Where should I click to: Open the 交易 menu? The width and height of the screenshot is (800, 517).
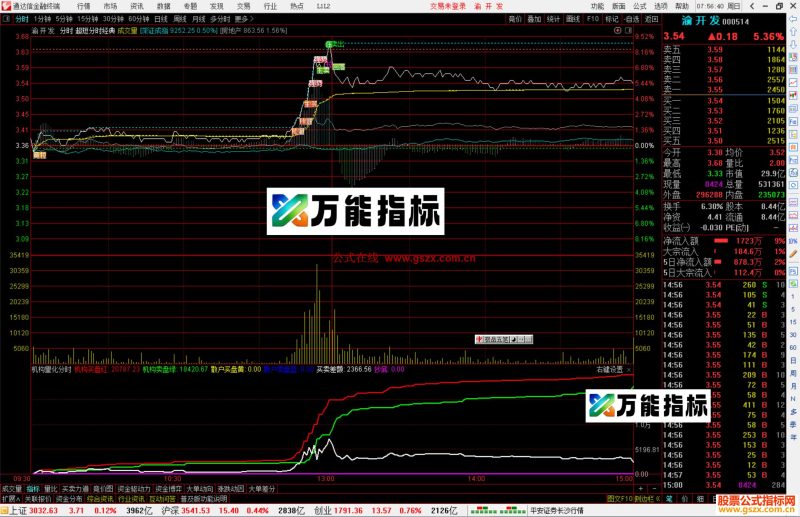(x=243, y=6)
